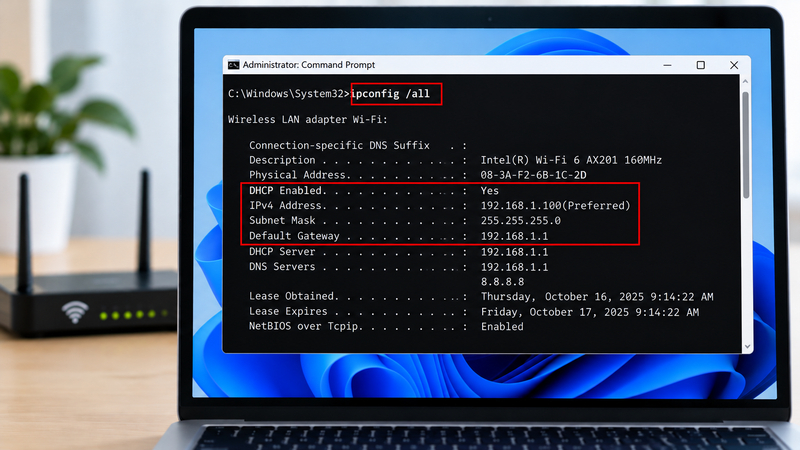
Task: Click the 'ipconfig /all' command text
Action: [390, 94]
